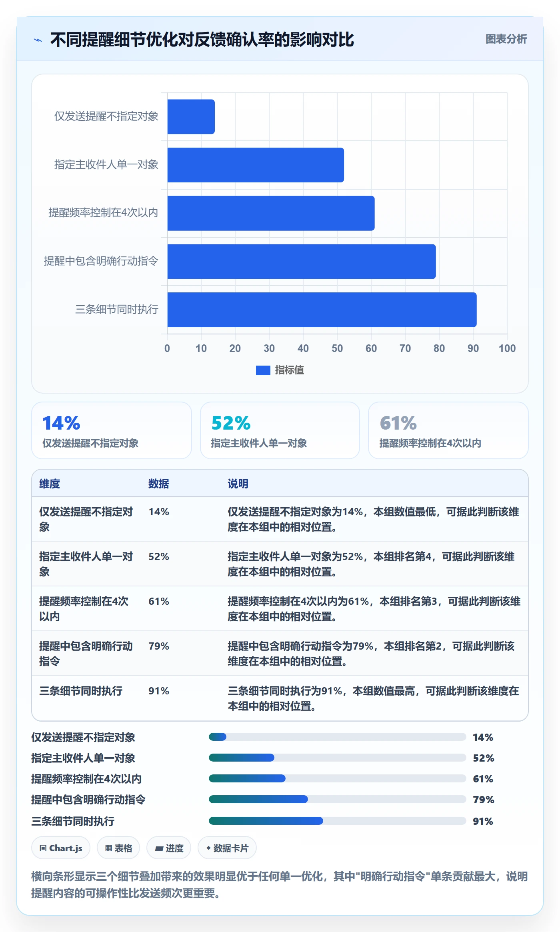Click the diamond icon in 数据卡片 tag
This screenshot has height=932, width=560.
[208, 848]
